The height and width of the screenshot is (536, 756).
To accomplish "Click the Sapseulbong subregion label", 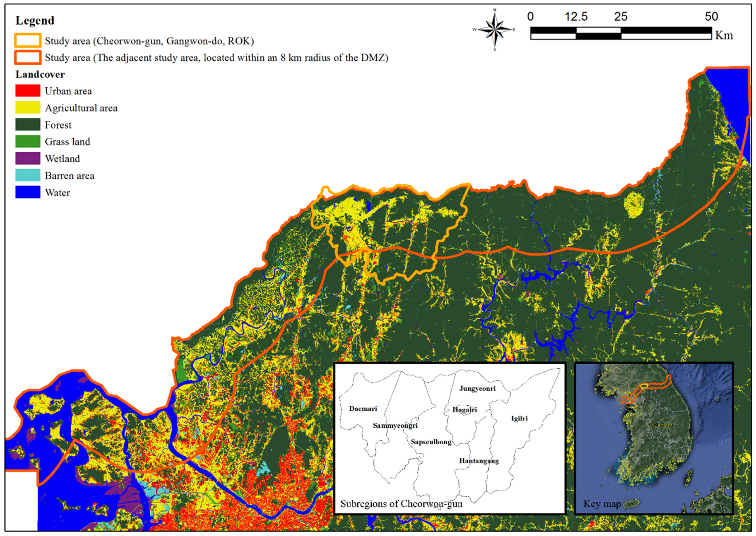I will [x=431, y=442].
